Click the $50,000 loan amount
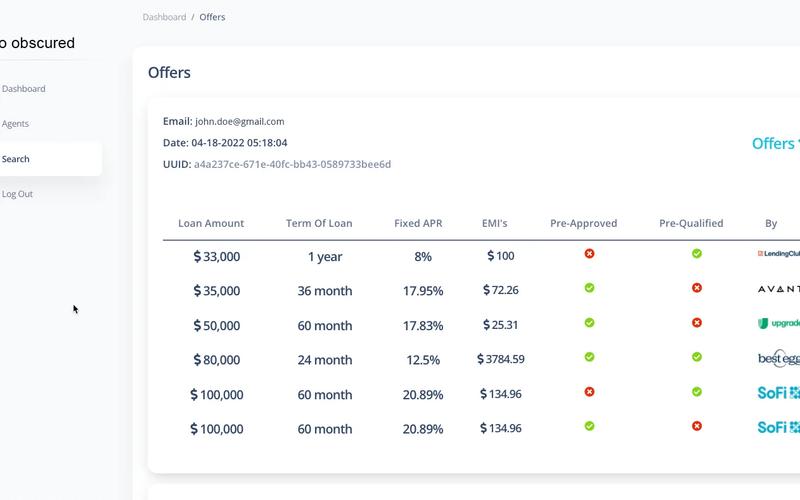Image resolution: width=800 pixels, height=500 pixels. (x=216, y=326)
